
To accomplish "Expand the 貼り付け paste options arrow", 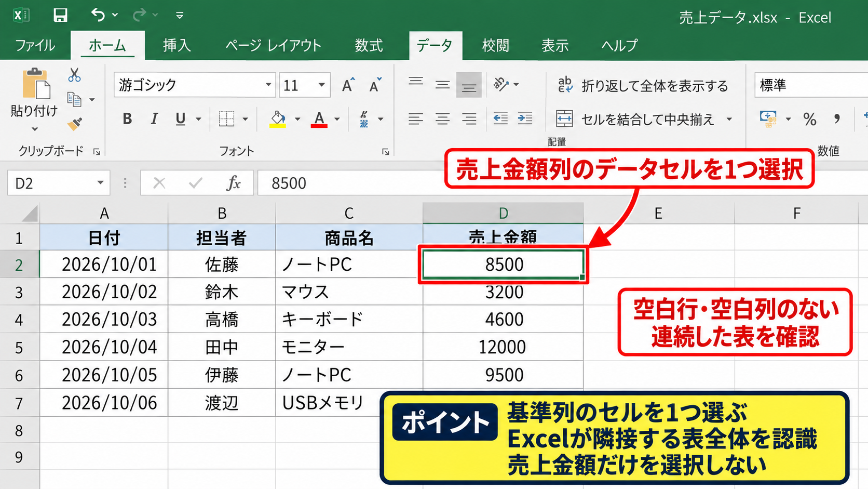I will click(x=35, y=129).
